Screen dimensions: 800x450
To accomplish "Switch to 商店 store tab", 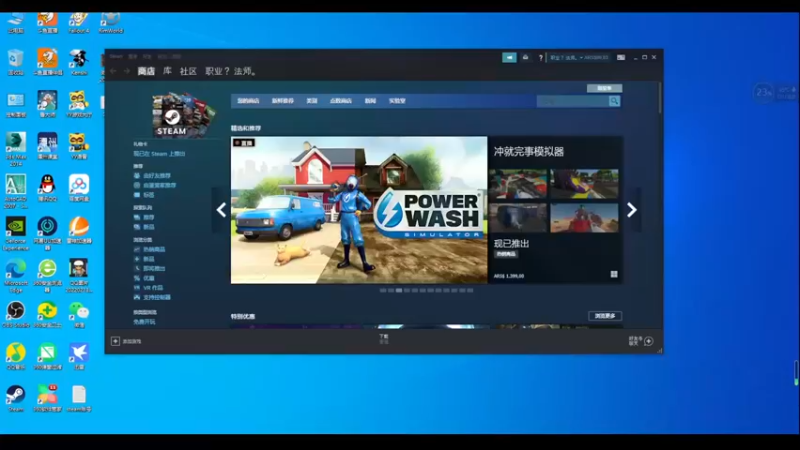I will tap(146, 71).
